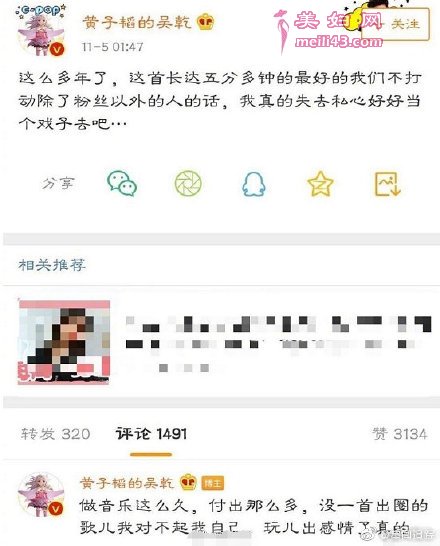Screen dimensions: 440x546
Task: Tap the 博主 author badge in comment
Action: click(x=212, y=483)
